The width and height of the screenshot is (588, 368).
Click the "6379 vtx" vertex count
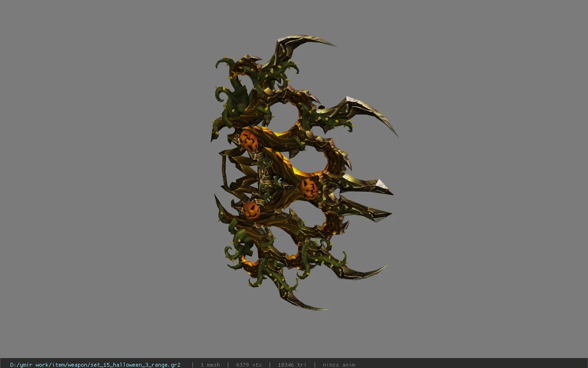[x=249, y=365]
